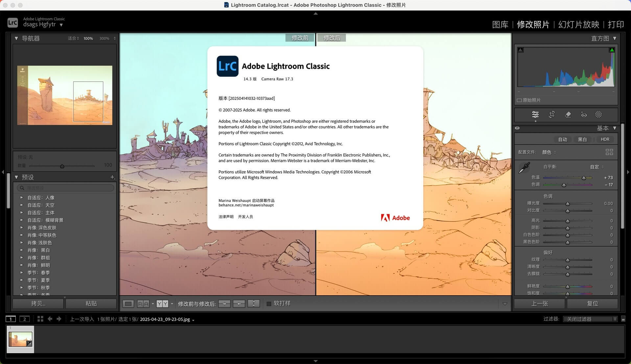Open the toolbar content dropdown triangle
The width and height of the screenshot is (631, 364).
pos(505,304)
